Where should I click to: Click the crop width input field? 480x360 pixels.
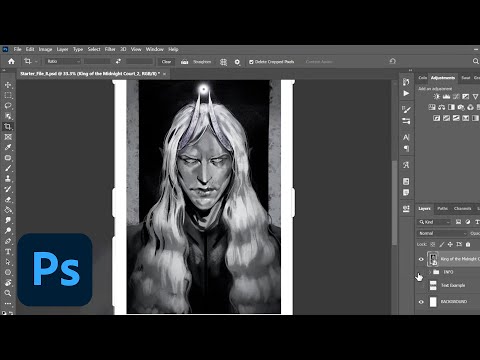click(97, 61)
